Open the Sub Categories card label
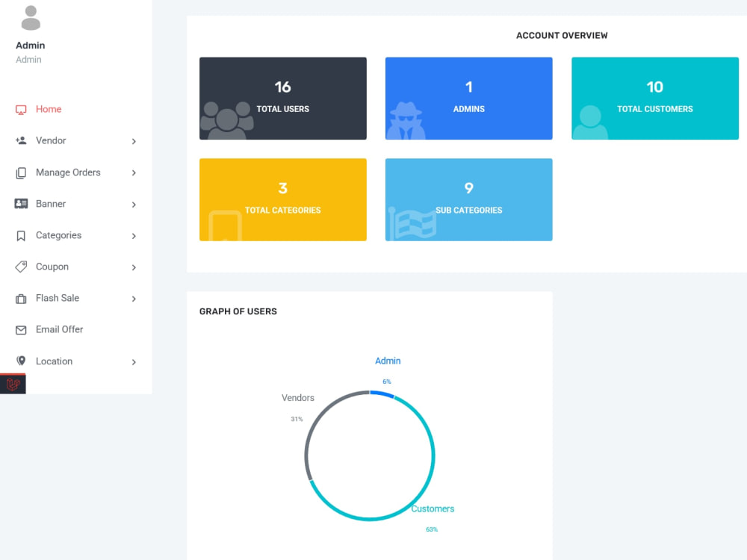The image size is (747, 560). [x=469, y=210]
